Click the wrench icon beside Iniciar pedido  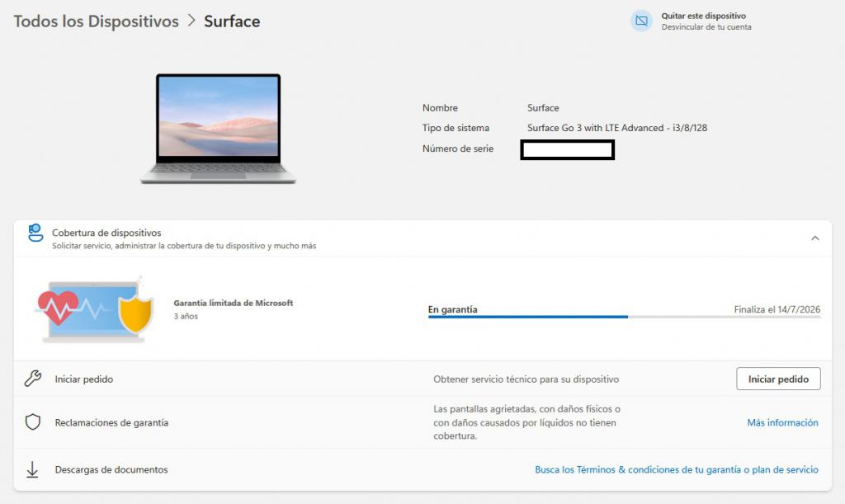[x=33, y=379]
